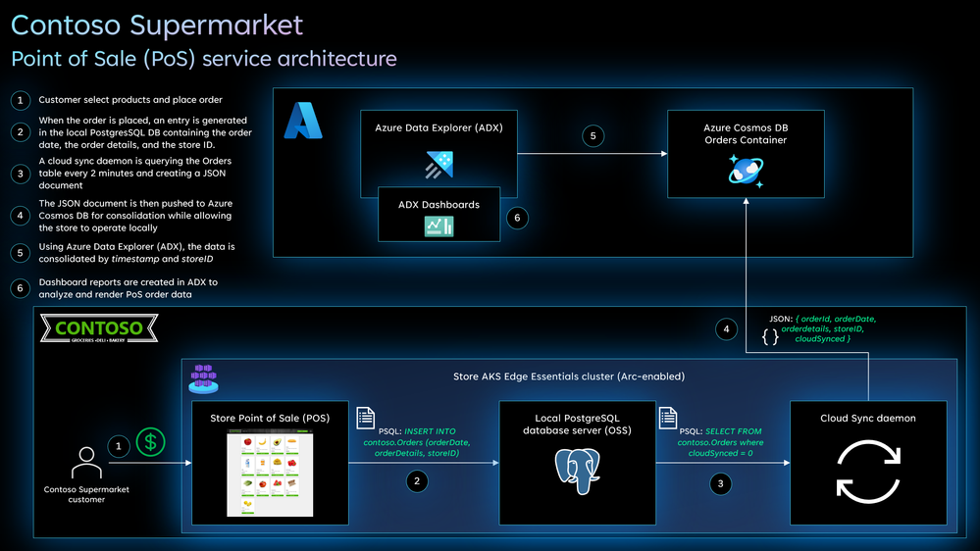This screenshot has height=551, width=980.
Task: Click the Azure Data Explorer icon
Action: coord(439,165)
